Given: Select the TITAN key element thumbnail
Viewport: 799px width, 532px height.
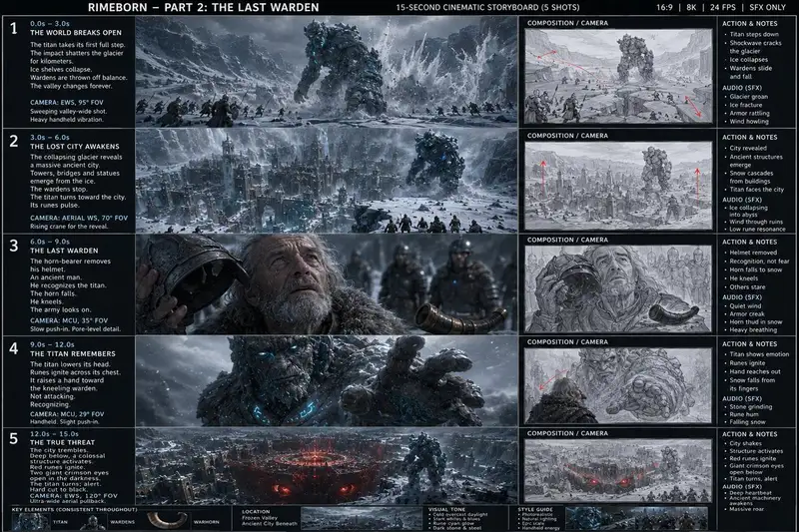Looking at the screenshot, I should 31,522.
